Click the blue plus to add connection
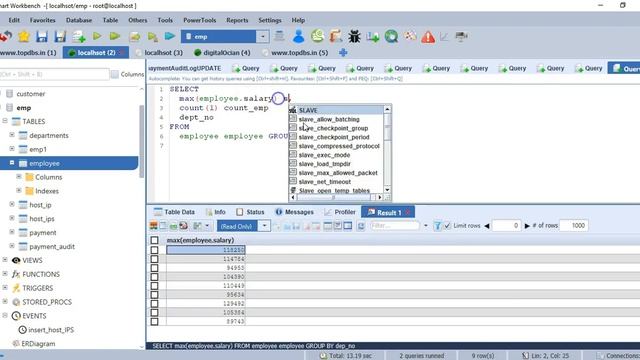 click(x=343, y=52)
